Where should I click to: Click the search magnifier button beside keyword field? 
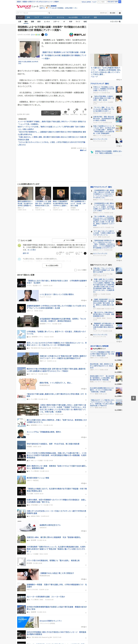(x=49, y=13)
